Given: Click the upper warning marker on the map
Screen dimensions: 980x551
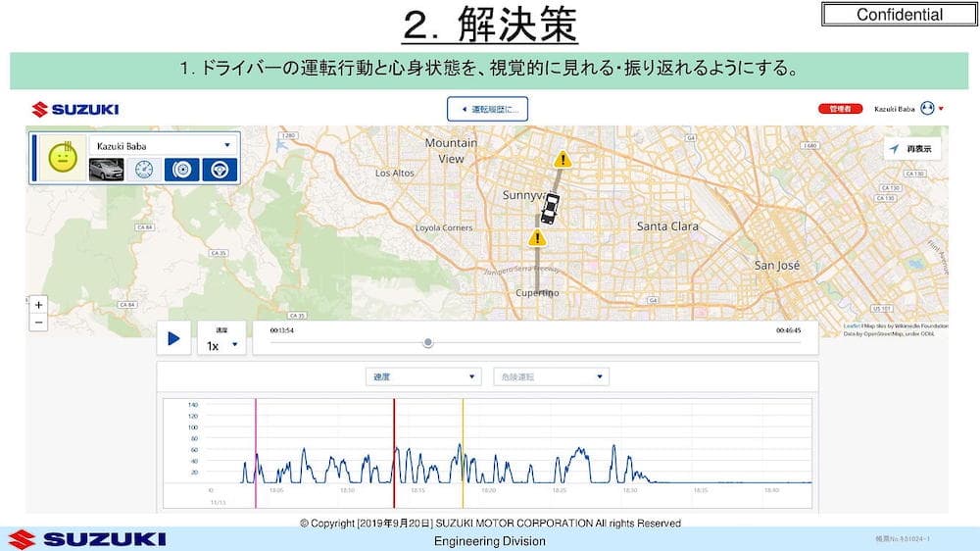Looking at the screenshot, I should (x=563, y=159).
